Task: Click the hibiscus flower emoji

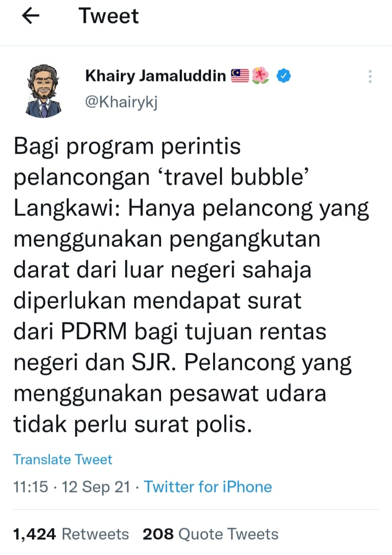Action: coord(261,76)
